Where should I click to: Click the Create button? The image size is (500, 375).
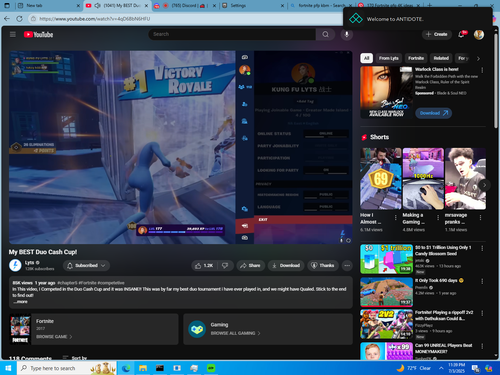(437, 34)
